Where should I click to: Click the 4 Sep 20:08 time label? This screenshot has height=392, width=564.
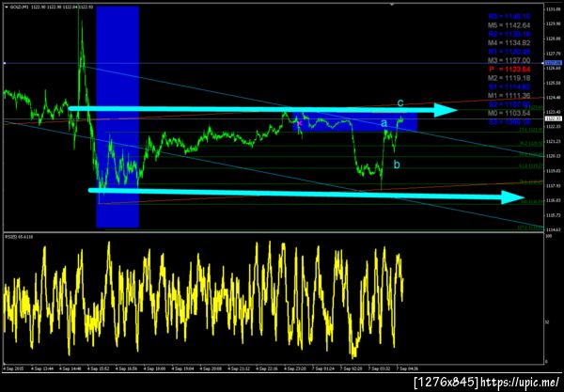211,368
